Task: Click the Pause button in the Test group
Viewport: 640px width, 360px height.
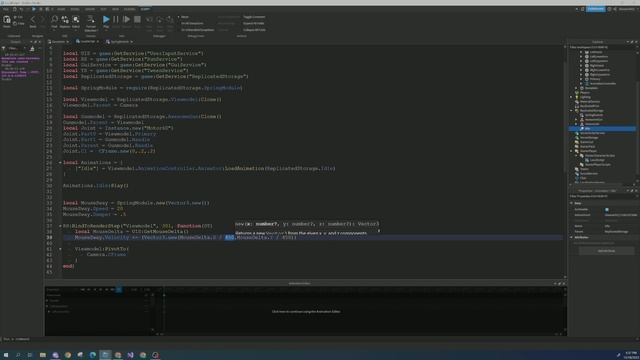Action: pyautogui.click(x=116, y=19)
